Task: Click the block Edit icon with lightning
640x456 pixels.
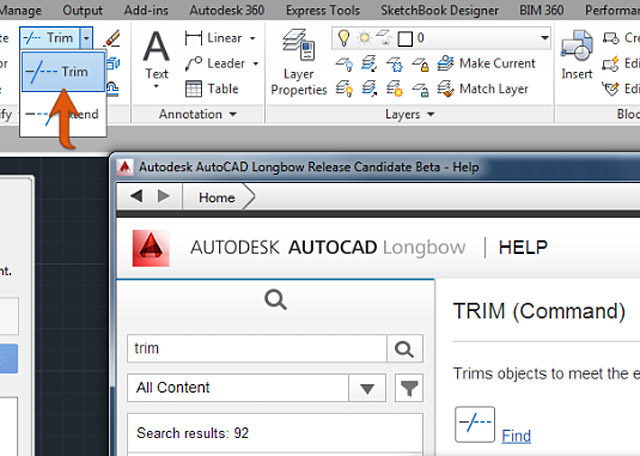Action: point(611,64)
